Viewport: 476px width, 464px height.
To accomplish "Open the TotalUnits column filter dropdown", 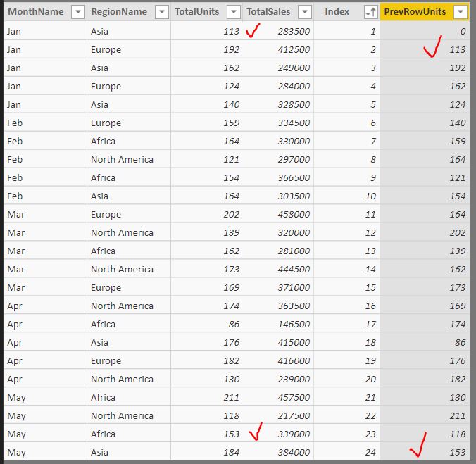I will [234, 12].
